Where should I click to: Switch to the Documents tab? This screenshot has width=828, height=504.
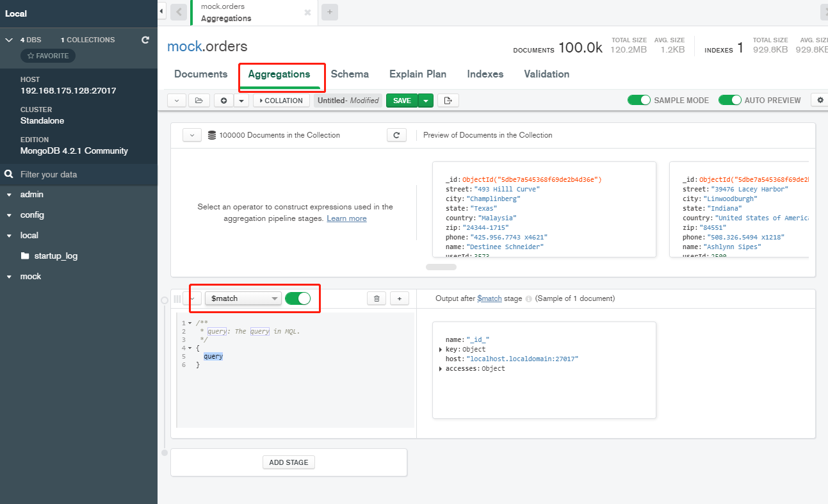coord(200,74)
